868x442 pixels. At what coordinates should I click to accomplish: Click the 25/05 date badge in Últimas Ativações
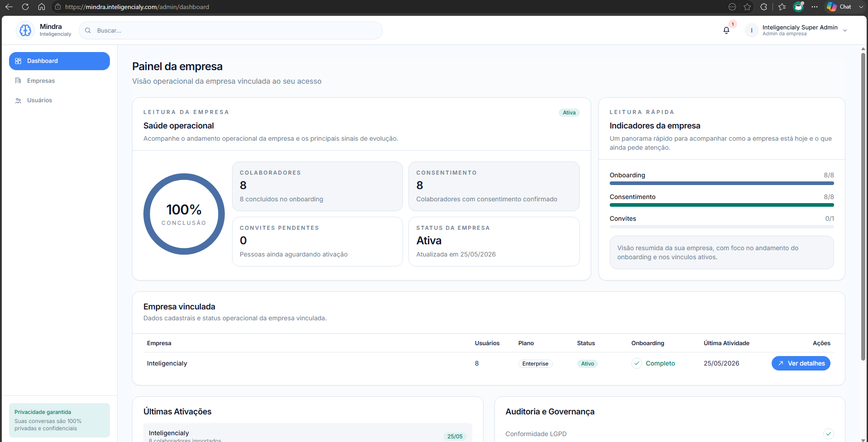point(455,437)
